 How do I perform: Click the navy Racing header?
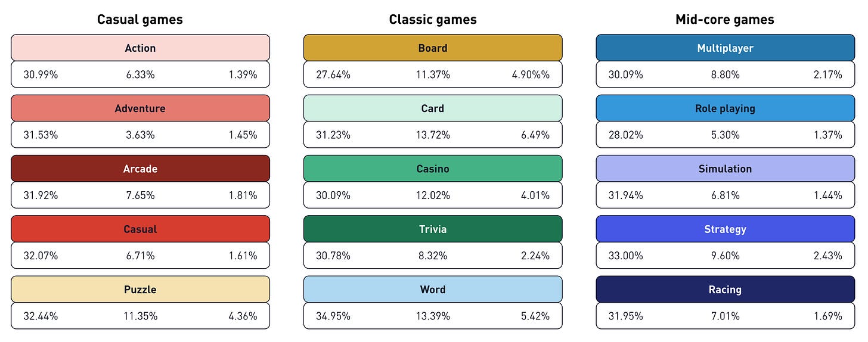tap(725, 290)
